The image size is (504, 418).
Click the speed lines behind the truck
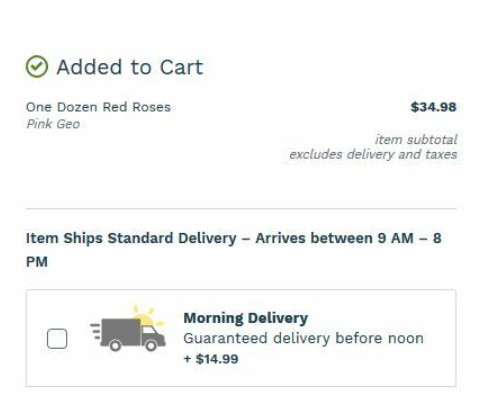point(96,331)
